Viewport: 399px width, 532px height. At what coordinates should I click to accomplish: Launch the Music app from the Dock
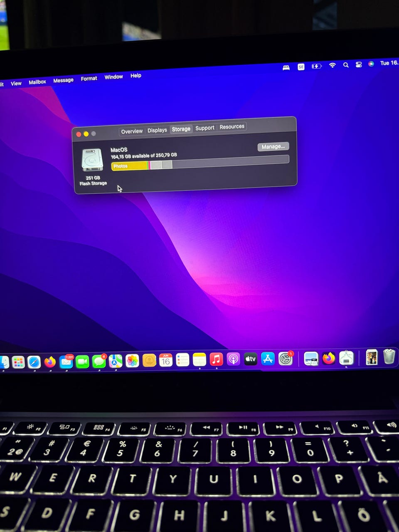[x=216, y=359]
